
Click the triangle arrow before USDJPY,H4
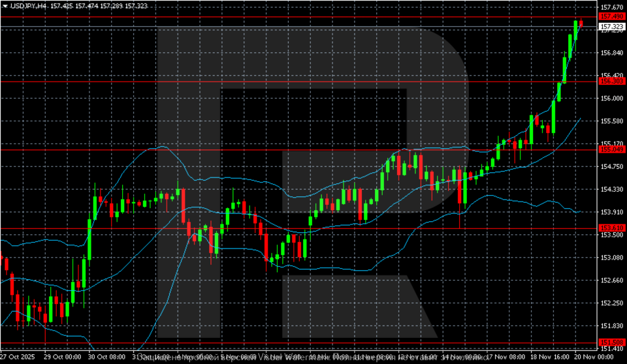point(5,6)
